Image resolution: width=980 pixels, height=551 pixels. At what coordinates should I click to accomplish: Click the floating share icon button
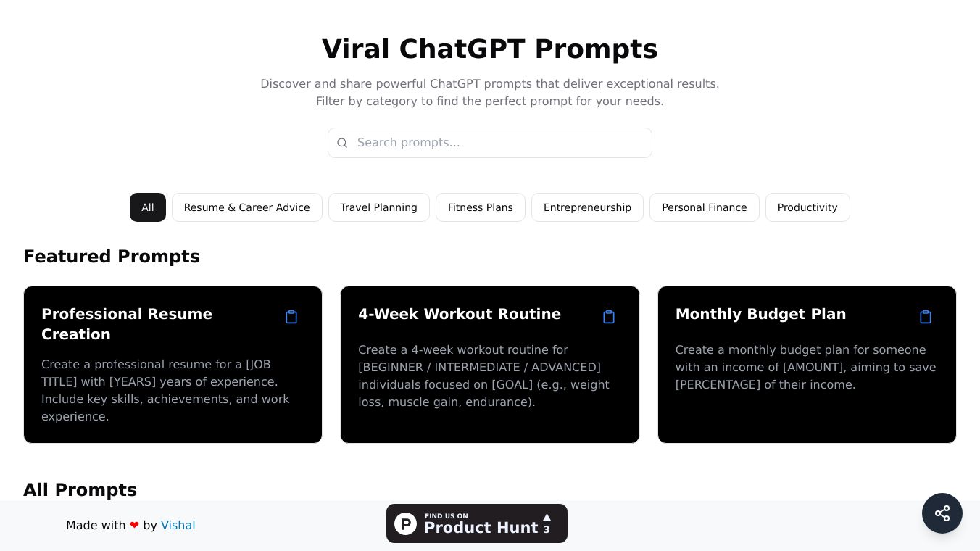[942, 513]
